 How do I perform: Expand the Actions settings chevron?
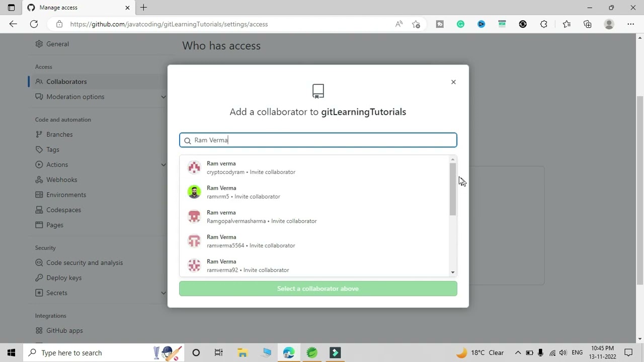[163, 164]
